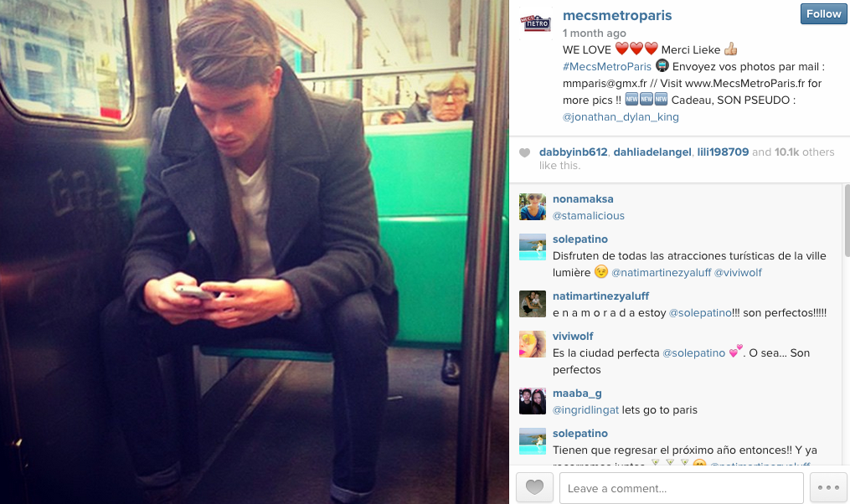This screenshot has width=850, height=504.
Task: Open dahliadelangel's profile from likes
Action: click(652, 152)
